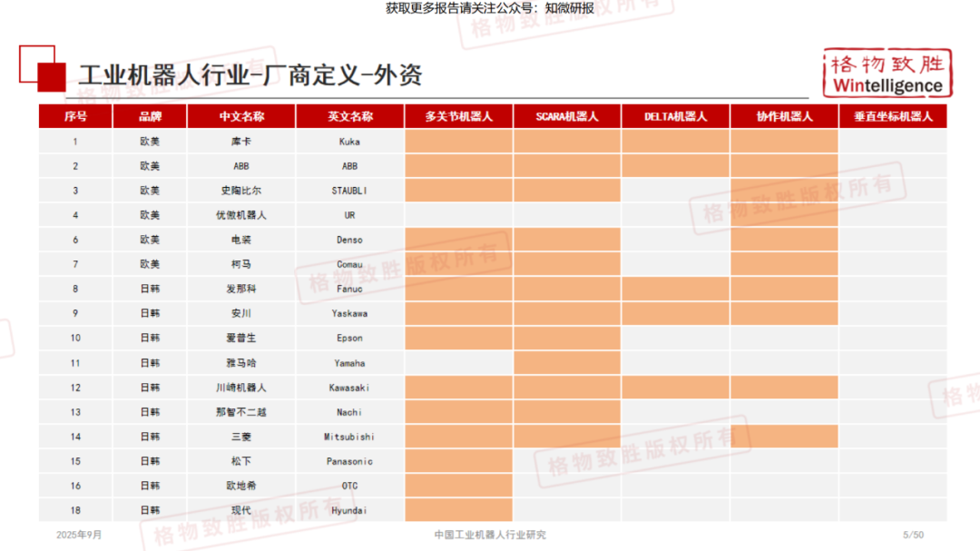
Task: Select the 中文名称 column header
Action: point(241,116)
